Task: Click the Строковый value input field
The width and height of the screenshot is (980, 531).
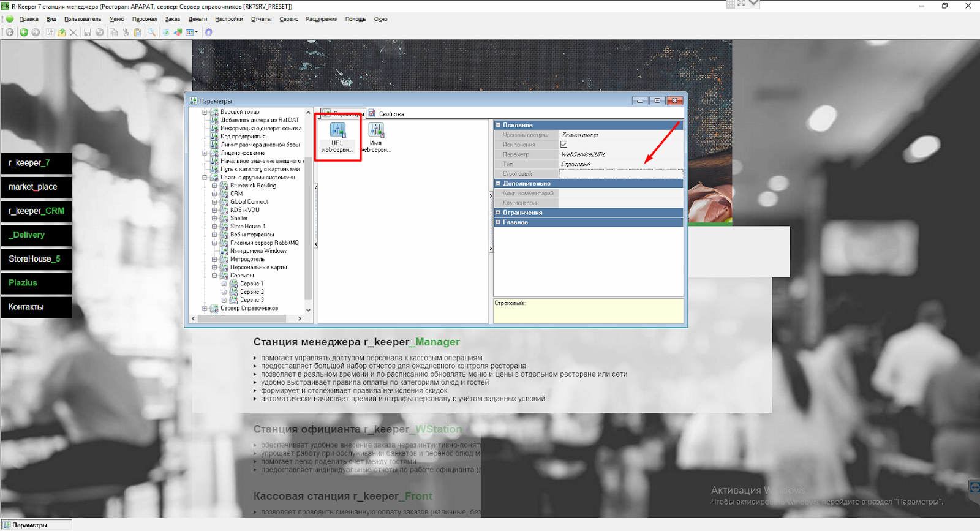Action: 620,174
